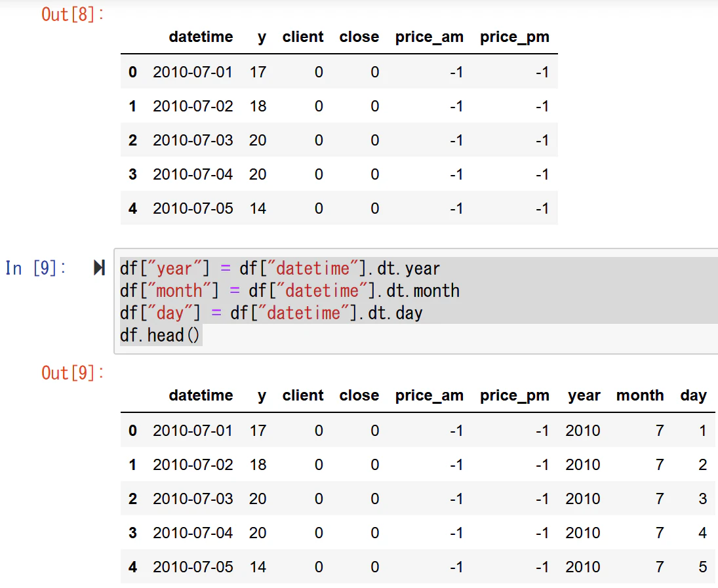Click code line assigning df["year"]
Viewport: 718px width, 588px height.
pos(280,268)
